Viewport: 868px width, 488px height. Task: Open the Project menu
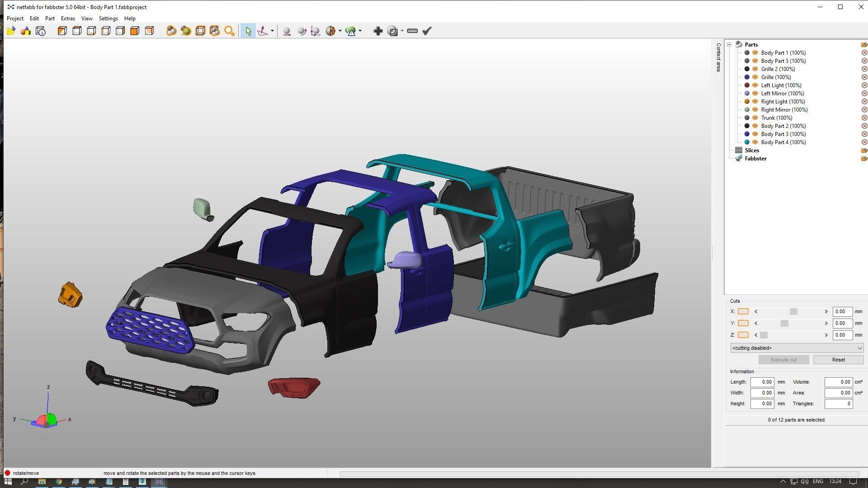click(x=15, y=19)
